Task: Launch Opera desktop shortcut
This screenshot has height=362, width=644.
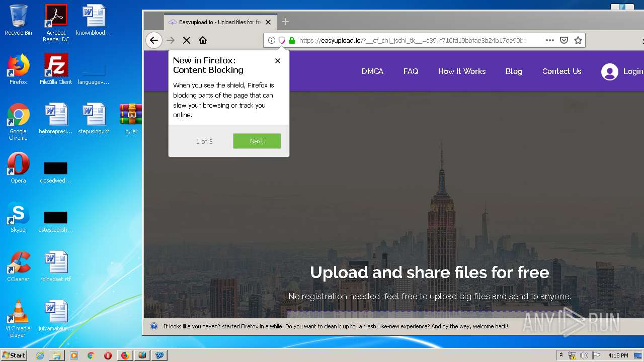Action: pos(18,168)
